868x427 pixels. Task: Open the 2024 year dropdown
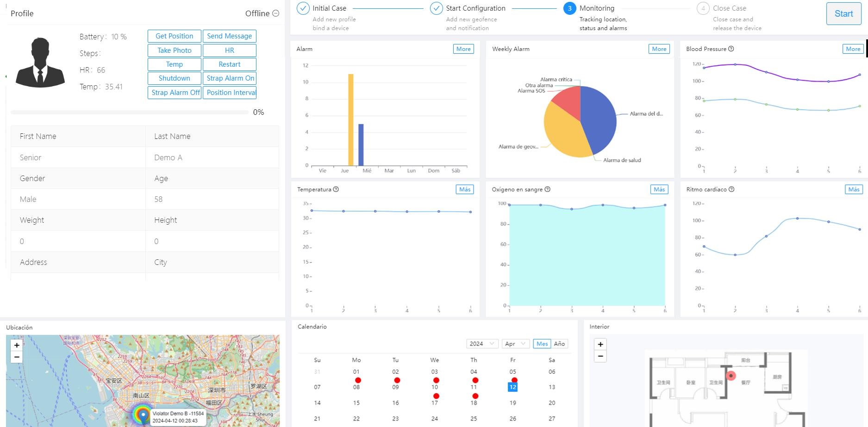pos(482,344)
